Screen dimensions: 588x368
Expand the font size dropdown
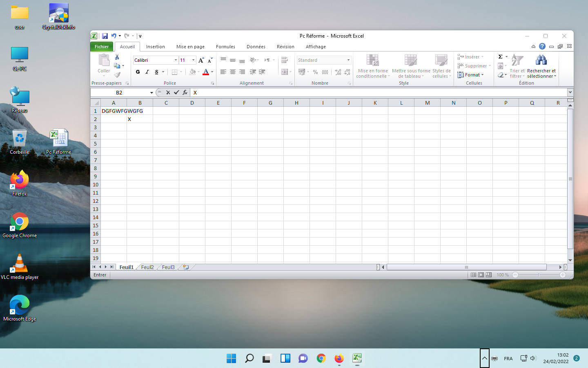193,60
